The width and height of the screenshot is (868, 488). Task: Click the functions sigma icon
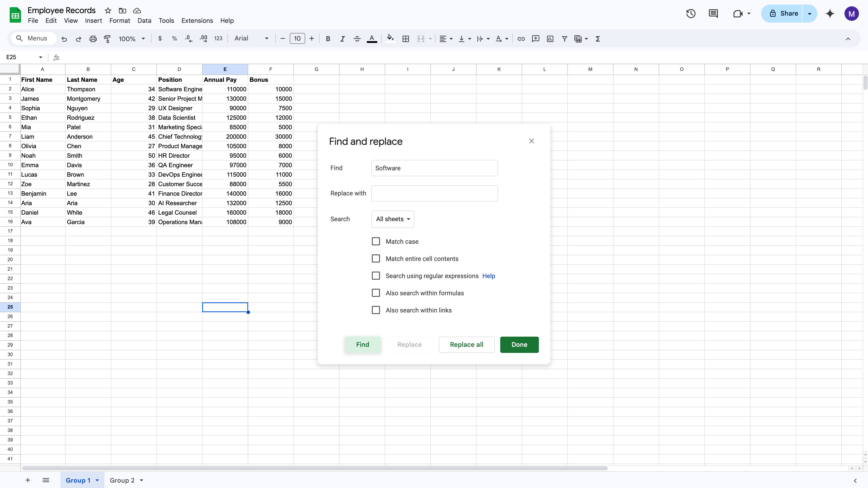pos(598,39)
